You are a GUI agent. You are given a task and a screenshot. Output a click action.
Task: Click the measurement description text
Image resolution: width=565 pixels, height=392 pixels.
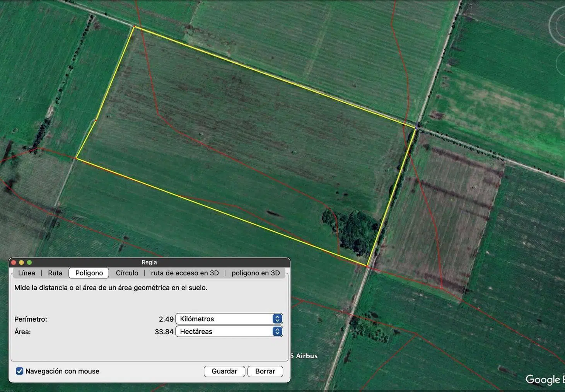(111, 288)
